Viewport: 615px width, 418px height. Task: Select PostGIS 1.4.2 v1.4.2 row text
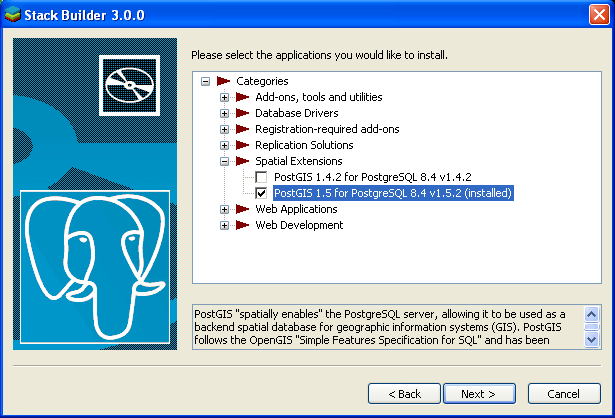tap(373, 177)
